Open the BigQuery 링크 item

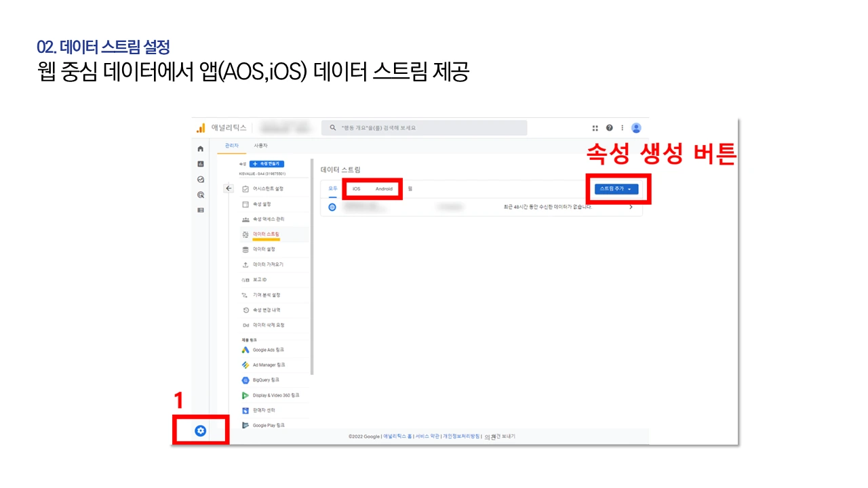[264, 380]
